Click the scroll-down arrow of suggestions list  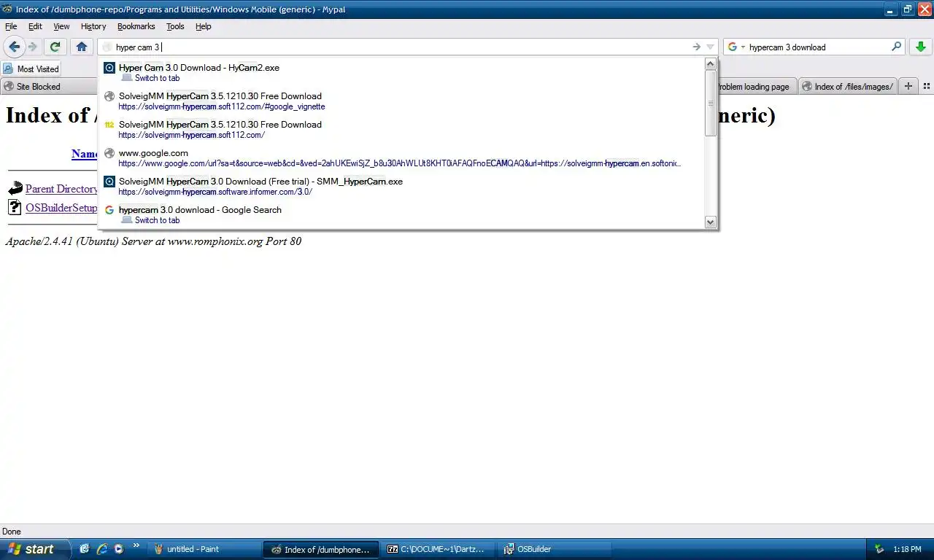click(710, 222)
